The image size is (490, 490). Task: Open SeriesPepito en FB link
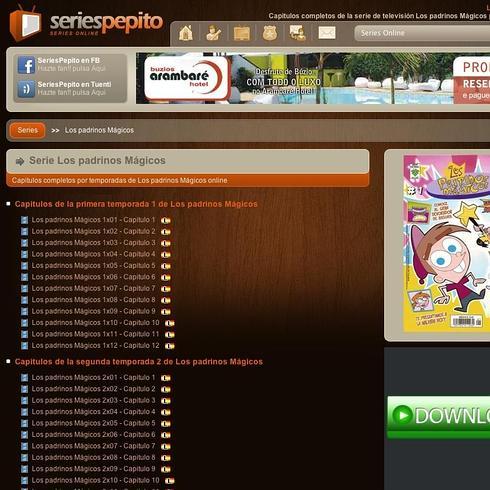[x=69, y=60]
